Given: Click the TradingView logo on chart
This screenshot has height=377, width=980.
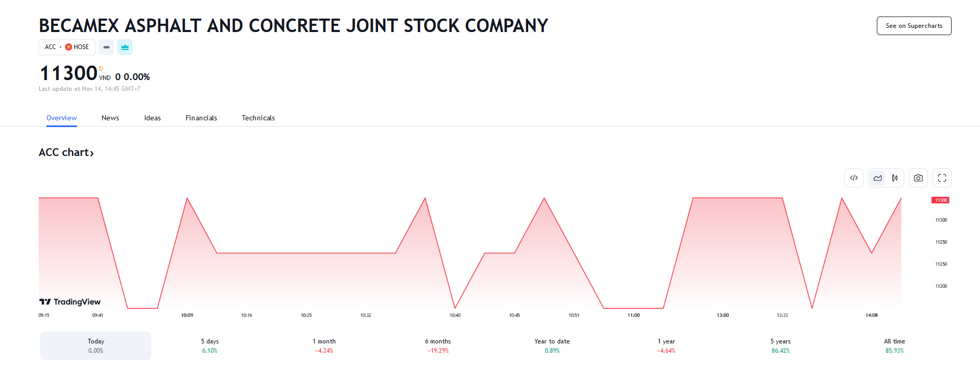Looking at the screenshot, I should click(x=70, y=302).
